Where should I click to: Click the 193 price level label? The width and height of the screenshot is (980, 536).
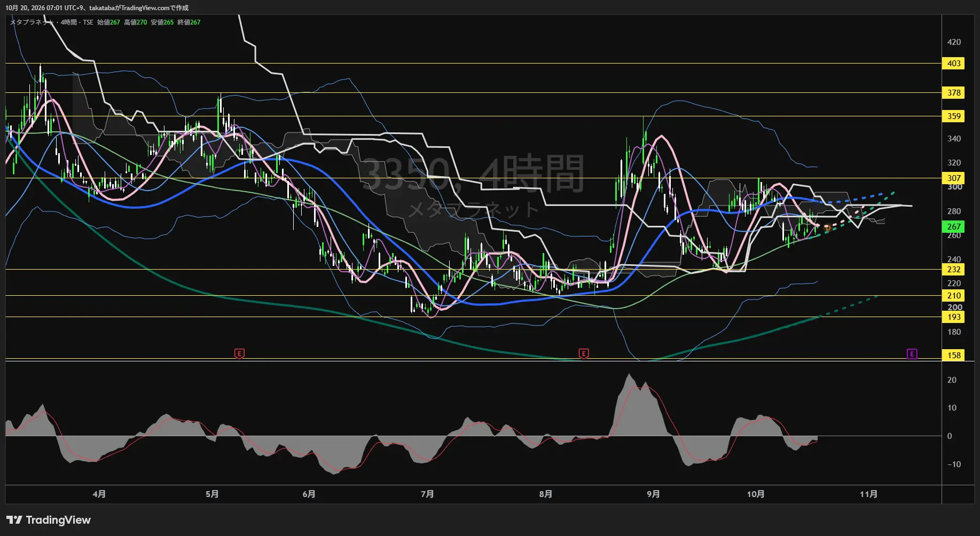point(954,317)
